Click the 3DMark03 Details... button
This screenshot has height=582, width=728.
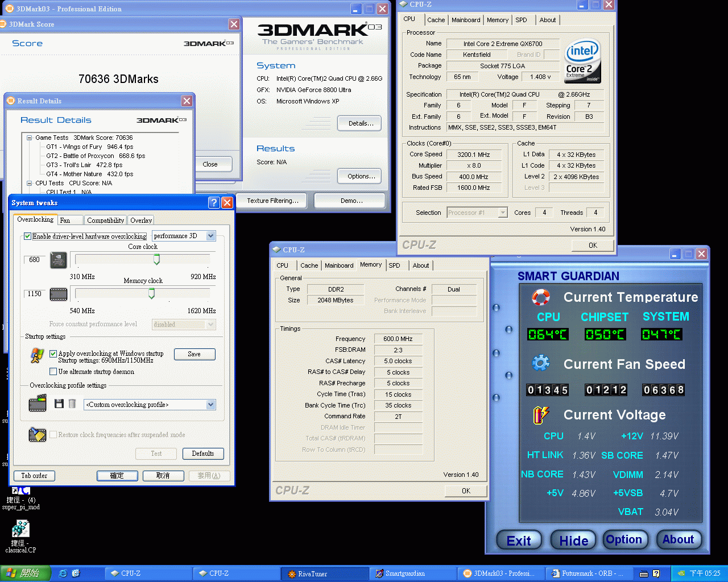point(361,123)
